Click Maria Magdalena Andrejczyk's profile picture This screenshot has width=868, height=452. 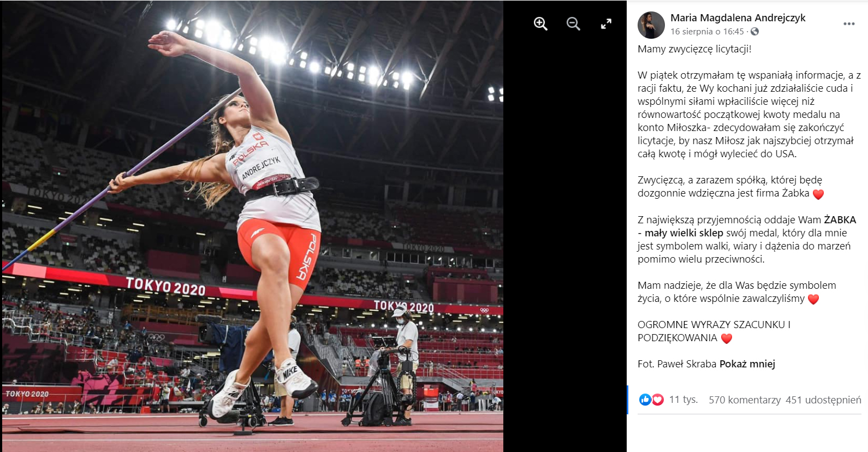(651, 25)
